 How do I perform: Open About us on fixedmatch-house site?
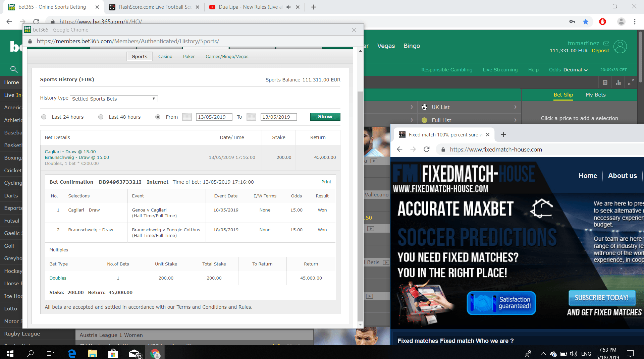(x=623, y=176)
